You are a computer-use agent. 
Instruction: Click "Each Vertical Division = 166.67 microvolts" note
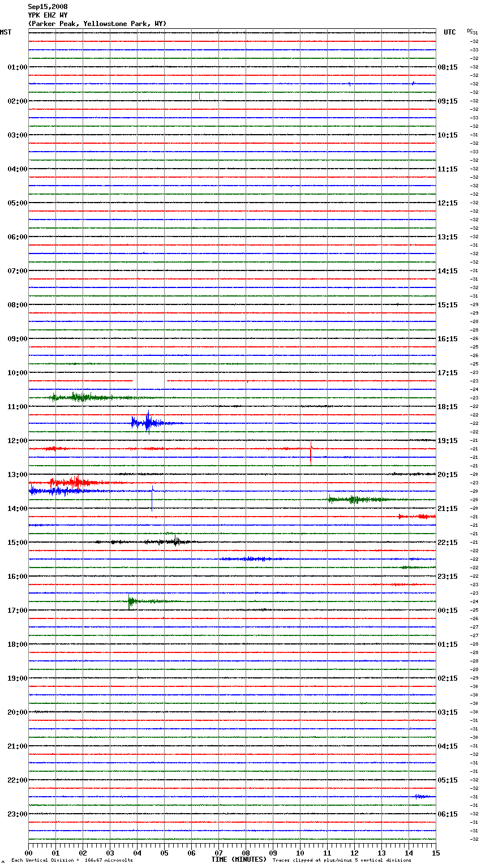tap(72, 861)
